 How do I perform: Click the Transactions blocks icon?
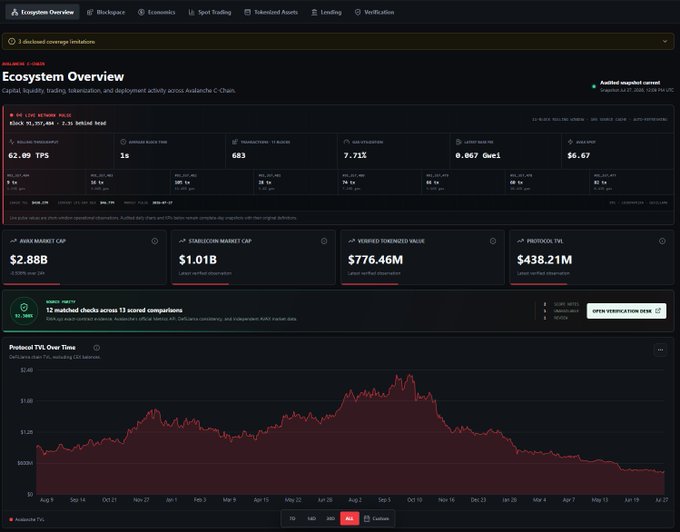point(235,142)
